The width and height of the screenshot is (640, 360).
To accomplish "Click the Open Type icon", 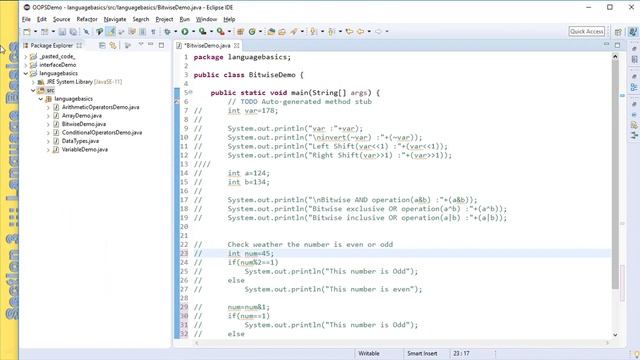I will pos(271,31).
